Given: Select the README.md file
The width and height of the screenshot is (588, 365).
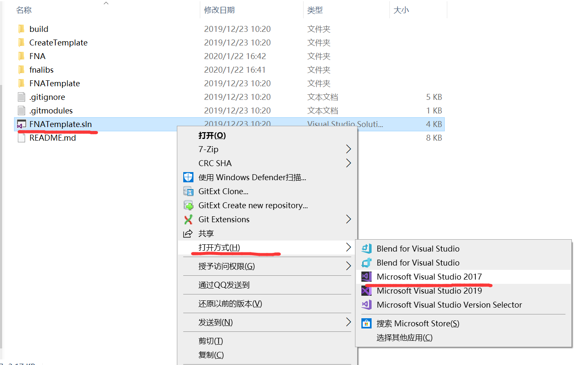Looking at the screenshot, I should tap(52, 138).
